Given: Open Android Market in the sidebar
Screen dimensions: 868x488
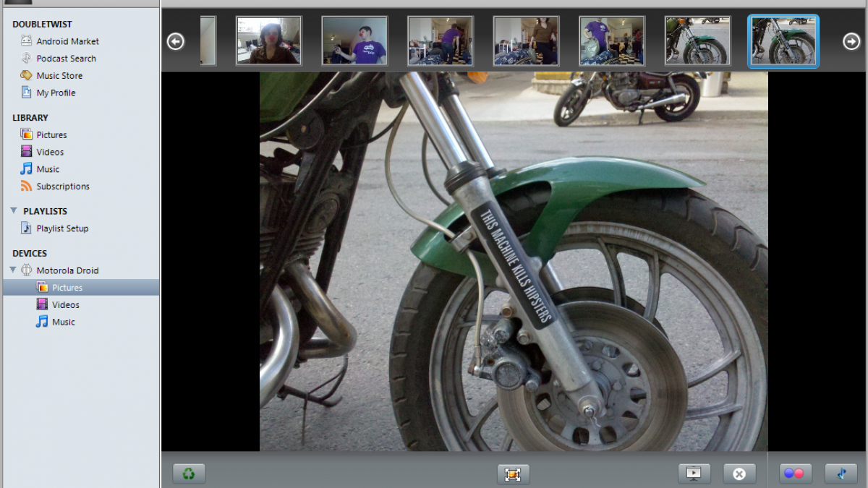Looking at the screenshot, I should (x=67, y=41).
